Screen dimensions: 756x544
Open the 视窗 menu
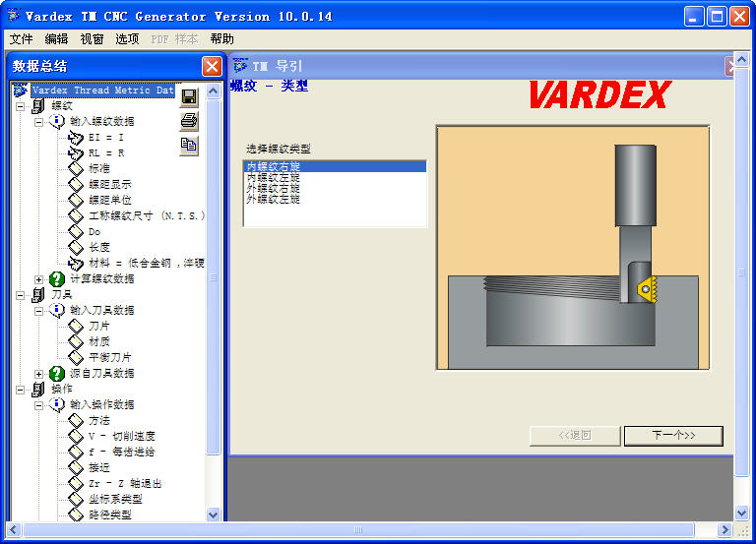(92, 39)
